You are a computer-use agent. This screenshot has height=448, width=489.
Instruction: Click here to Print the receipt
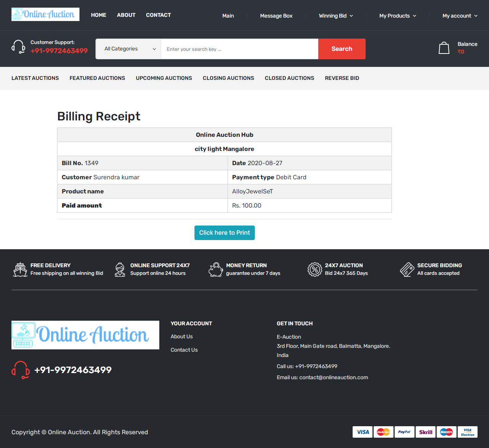pos(225,233)
